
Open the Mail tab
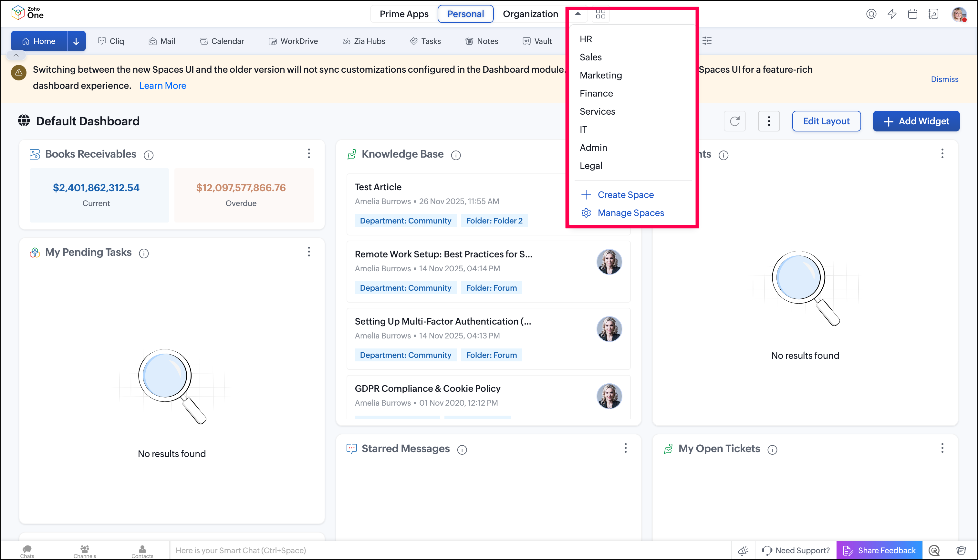click(x=161, y=41)
